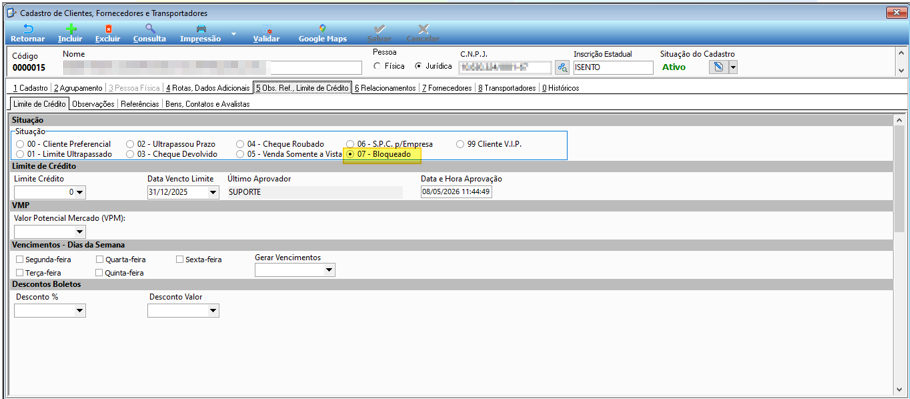Image resolution: width=910 pixels, height=399 pixels.
Task: Click the header scroll-down arrow
Action: [x=901, y=70]
